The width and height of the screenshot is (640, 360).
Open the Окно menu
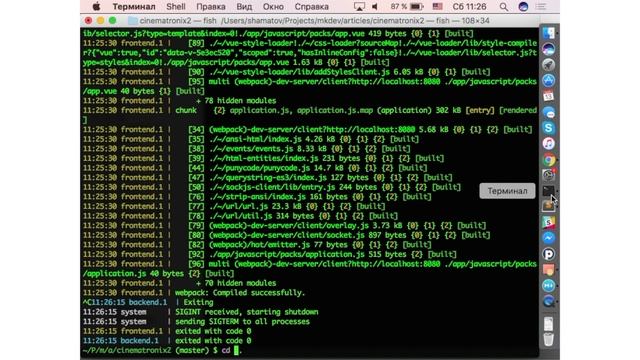tap(273, 7)
